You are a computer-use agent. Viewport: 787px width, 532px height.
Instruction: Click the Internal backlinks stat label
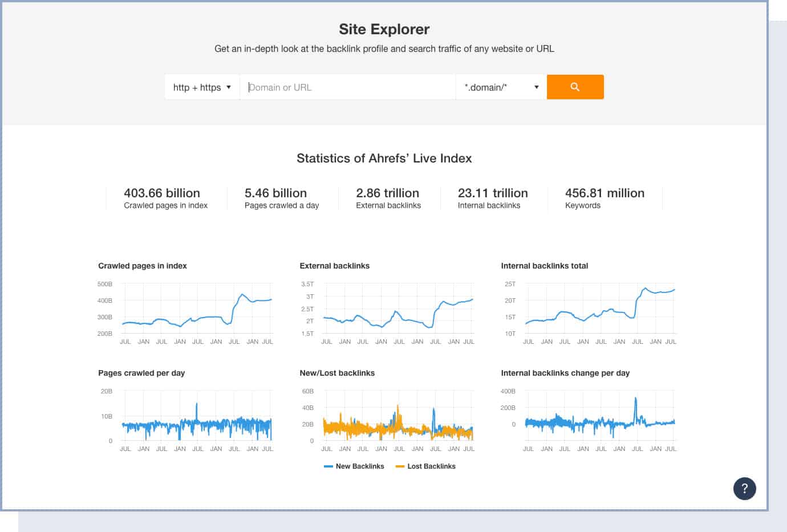point(489,205)
